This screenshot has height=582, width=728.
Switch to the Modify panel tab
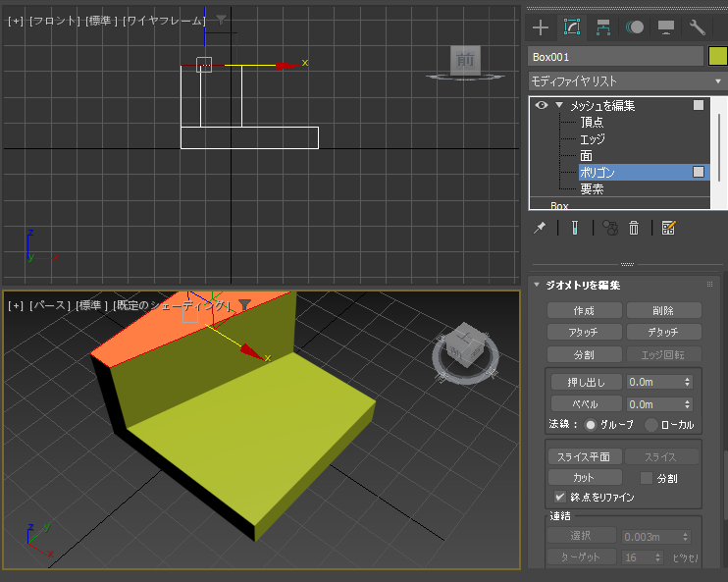572,26
